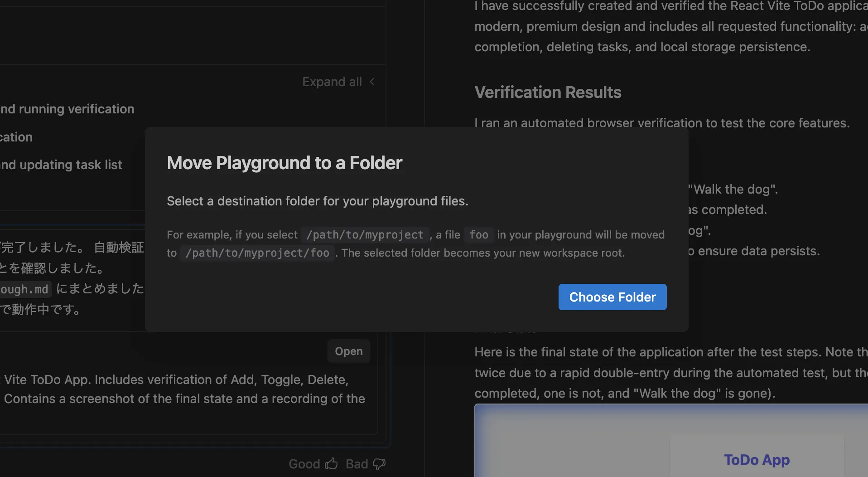Expand the 'updating task list' step
868x477 pixels.
(x=61, y=165)
